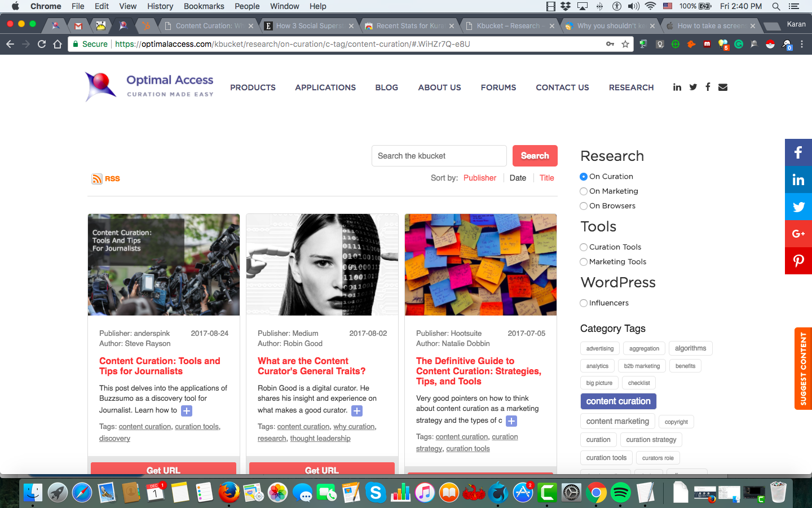This screenshot has height=508, width=812.
Task: Go back using the browser back arrow
Action: (x=10, y=44)
